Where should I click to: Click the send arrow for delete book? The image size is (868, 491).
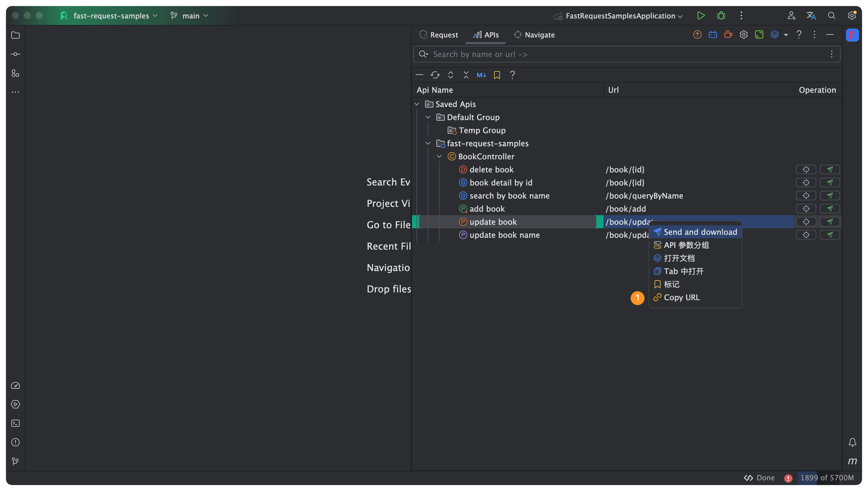[830, 170]
